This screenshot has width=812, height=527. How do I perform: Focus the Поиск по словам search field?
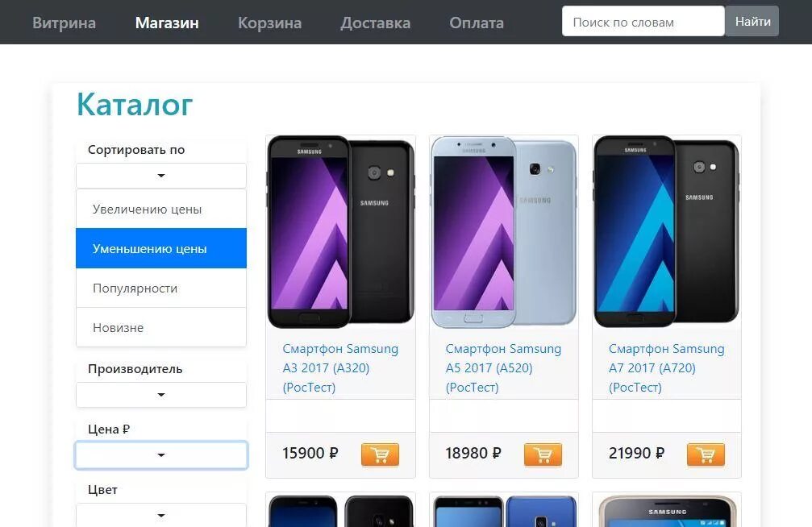point(643,21)
